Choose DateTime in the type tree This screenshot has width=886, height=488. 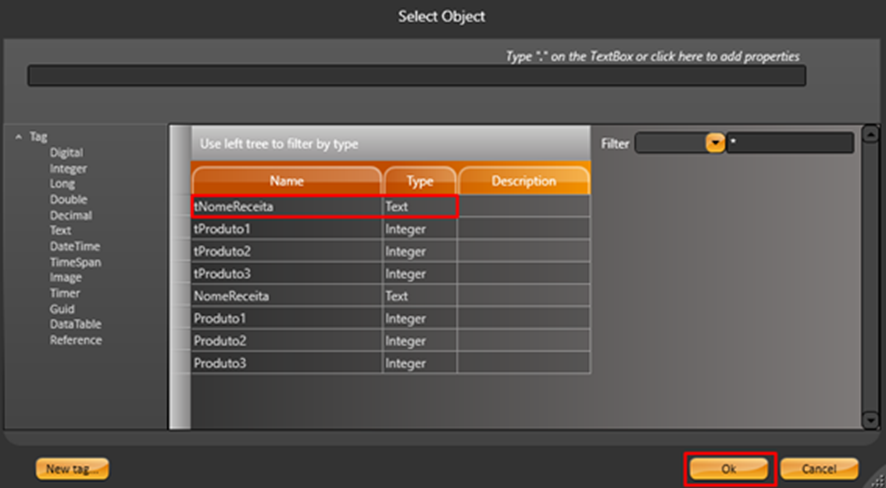tap(74, 246)
